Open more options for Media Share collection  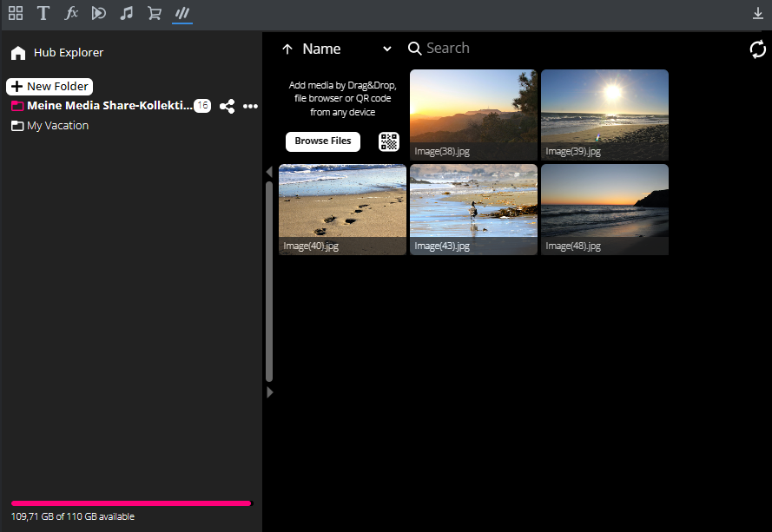250,106
